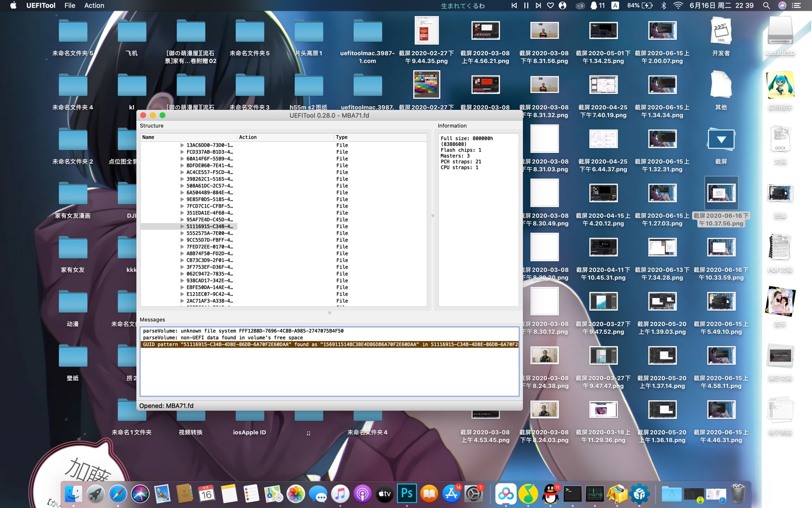Expand the FCD337AB-B1D3 file node
The image size is (812, 508).
tap(182, 152)
